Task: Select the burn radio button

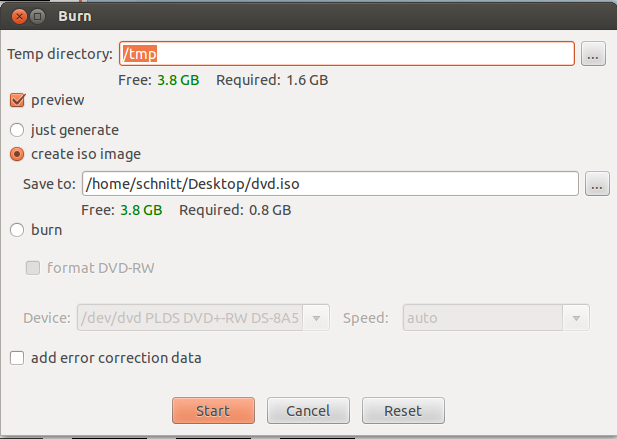Action: [x=17, y=230]
